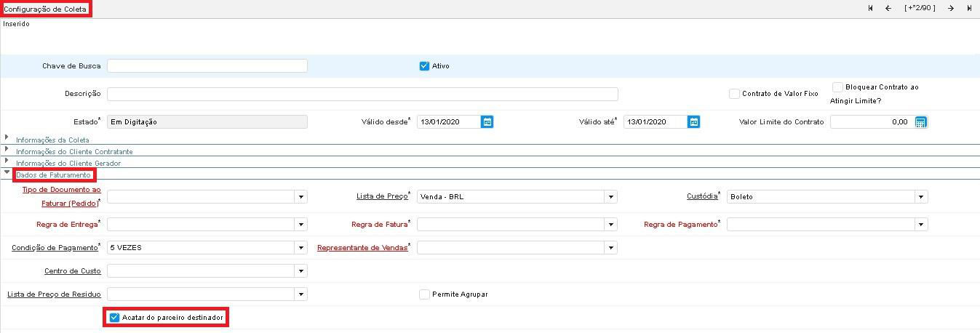Uncheck the Ativo checkbox
980x333 pixels.
[x=425, y=66]
